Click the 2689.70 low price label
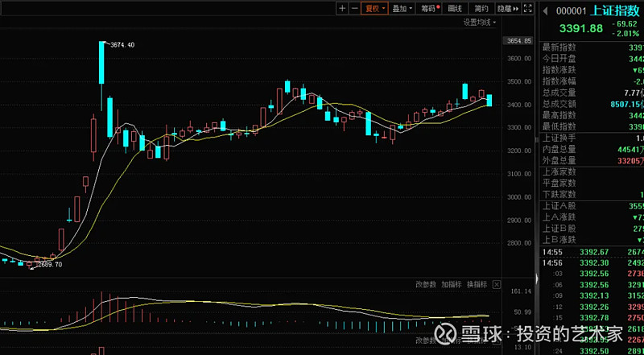 pyautogui.click(x=50, y=265)
